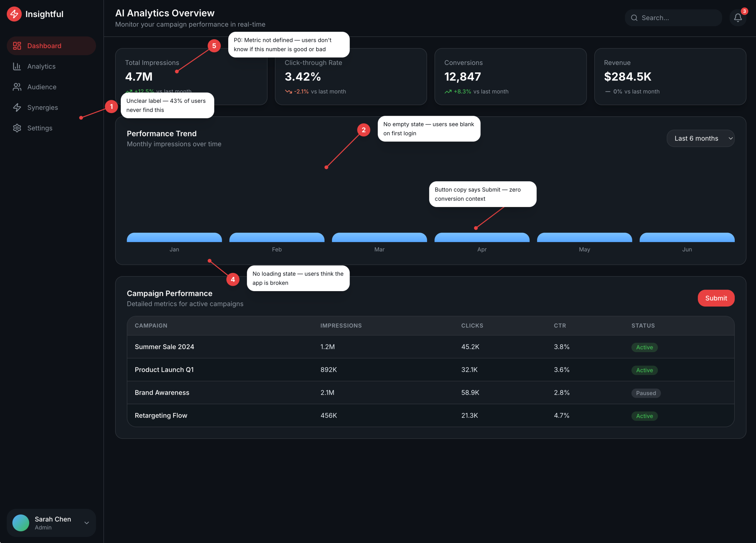
Task: Select the Synergies lightning icon
Action: coord(17,107)
